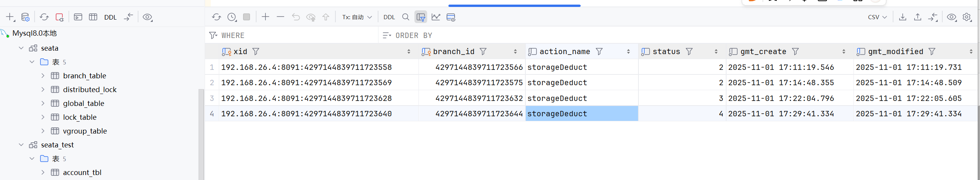This screenshot has width=980, height=180.
Task: Open data grid settings gear
Action: (x=967, y=17)
